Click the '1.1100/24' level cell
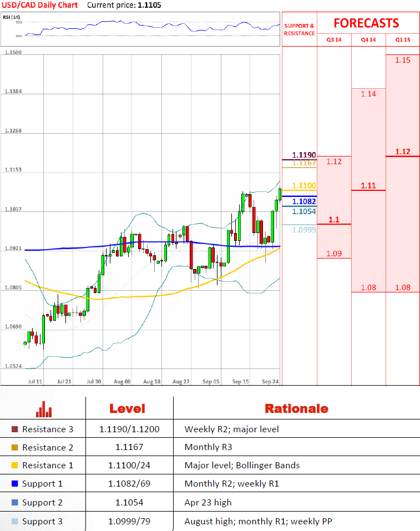Image resolution: width=420 pixels, height=531 pixels. pyautogui.click(x=129, y=466)
